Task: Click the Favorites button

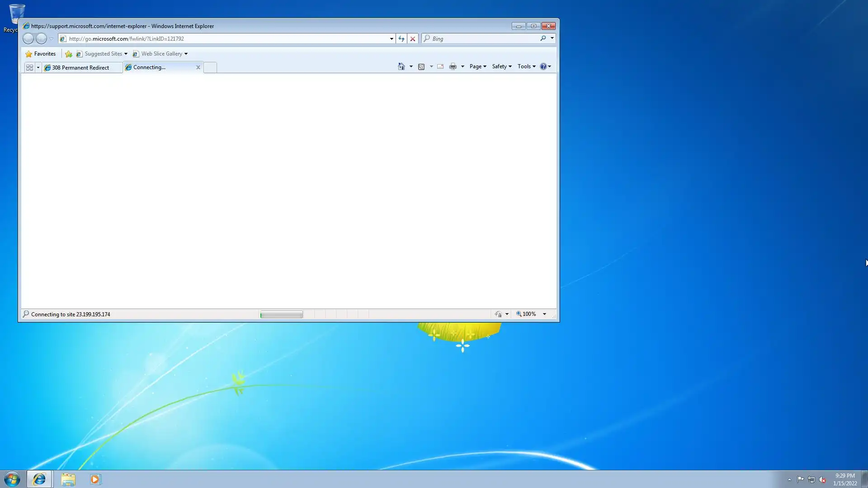Action: pos(41,54)
